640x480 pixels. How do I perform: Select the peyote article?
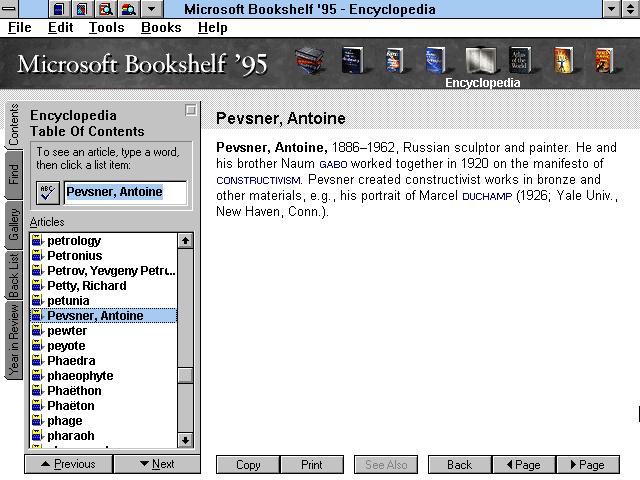coord(104,346)
